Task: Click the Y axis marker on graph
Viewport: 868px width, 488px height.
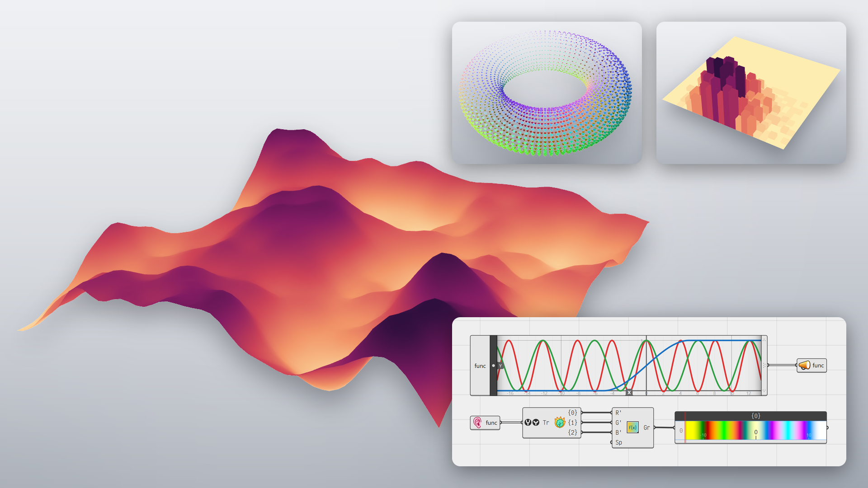Action: coord(500,366)
